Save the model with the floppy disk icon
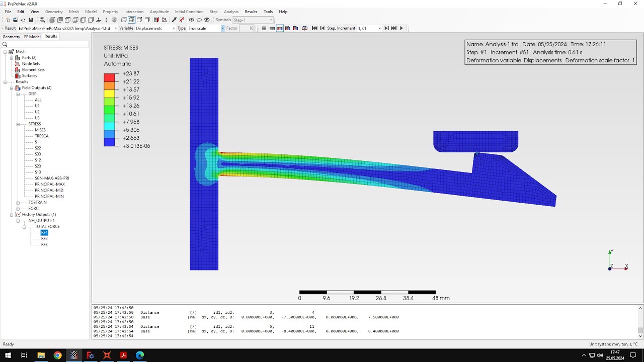644x362 pixels. point(31,20)
